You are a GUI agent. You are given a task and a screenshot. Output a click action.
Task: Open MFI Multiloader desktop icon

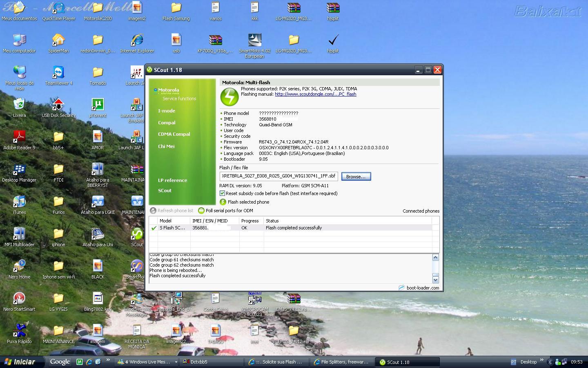point(19,237)
